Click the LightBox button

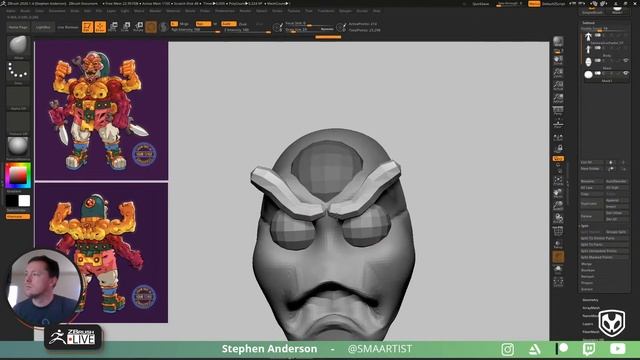tap(43, 27)
